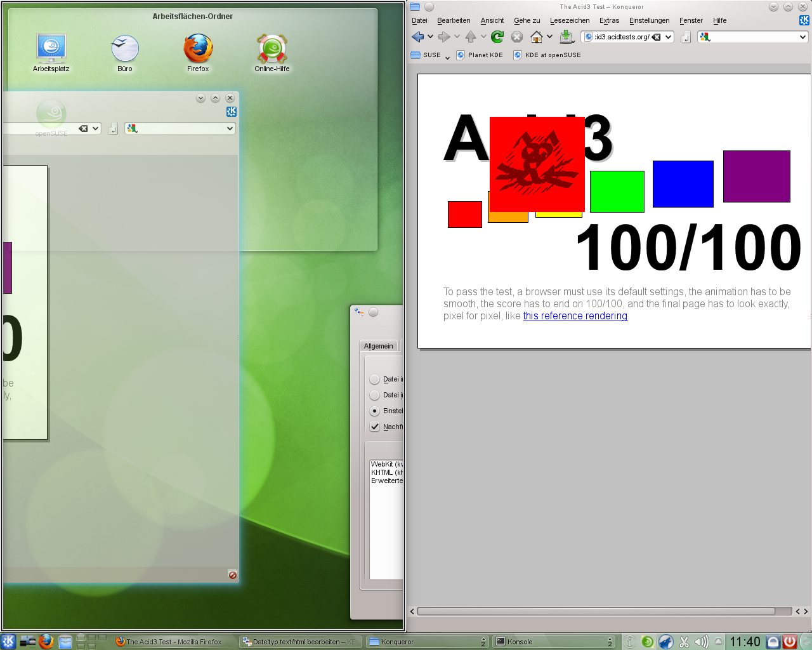Toggle the 'Nachfr...' checkbox
The image size is (812, 650).
coord(375,427)
